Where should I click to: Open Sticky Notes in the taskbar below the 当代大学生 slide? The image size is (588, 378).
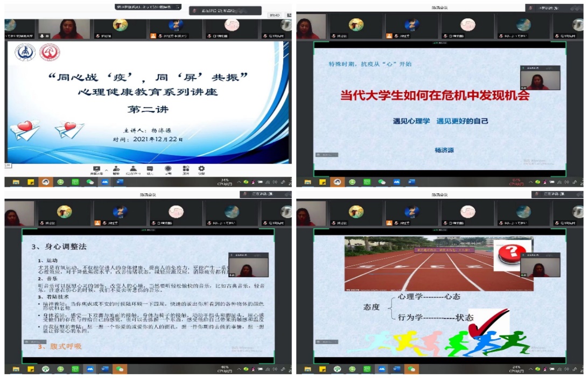coord(323,182)
